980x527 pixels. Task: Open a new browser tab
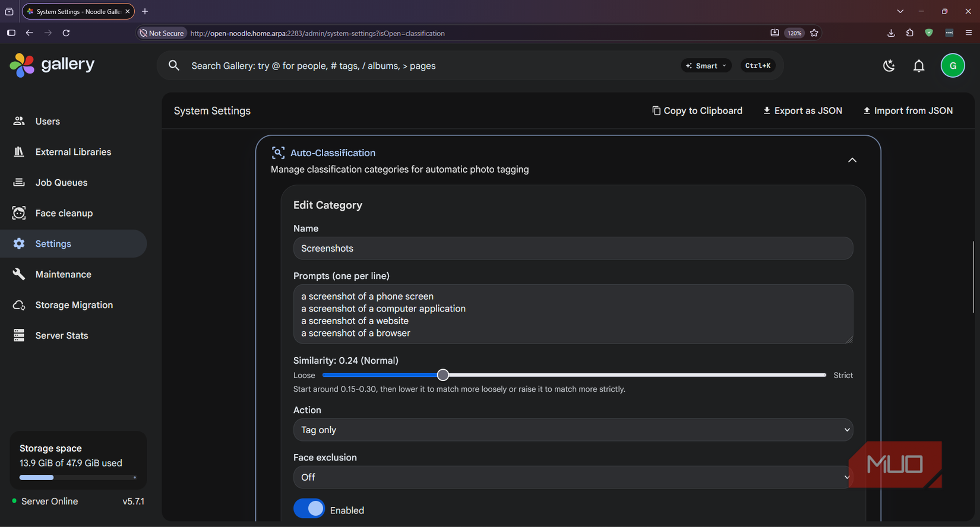coord(145,11)
